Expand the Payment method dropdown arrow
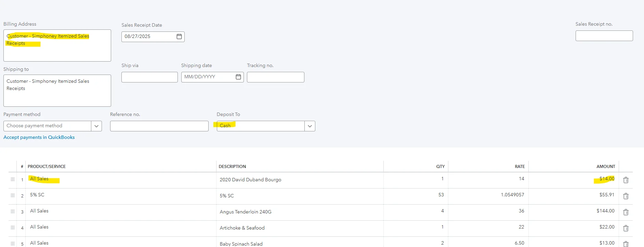The image size is (644, 247). pos(96,126)
